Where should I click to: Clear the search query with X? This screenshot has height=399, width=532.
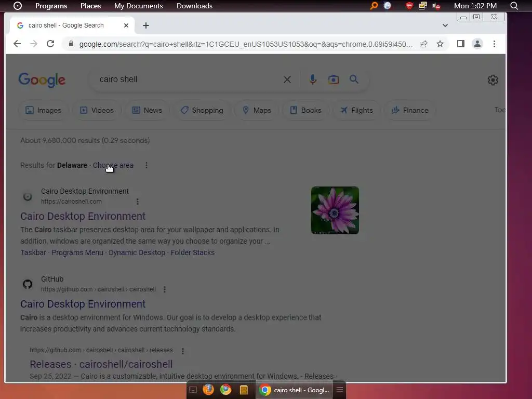pyautogui.click(x=287, y=79)
